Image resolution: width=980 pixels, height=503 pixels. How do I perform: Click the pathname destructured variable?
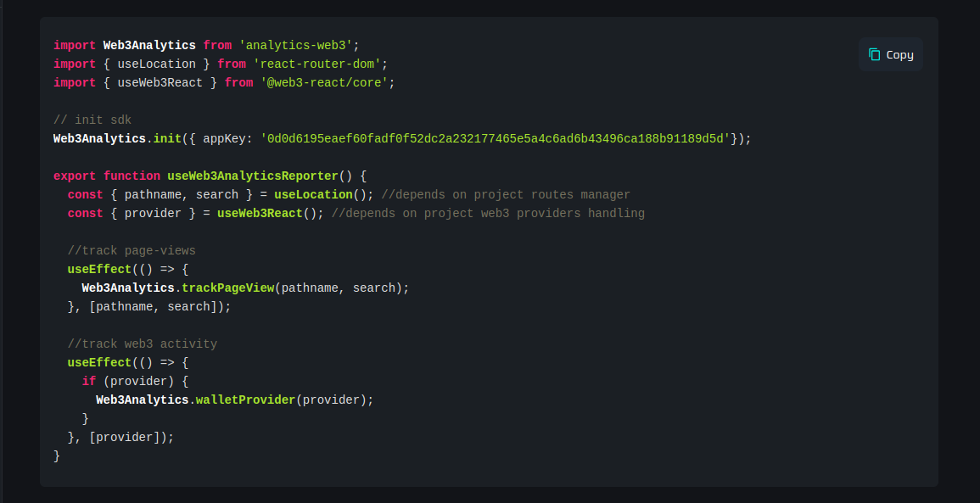154,194
